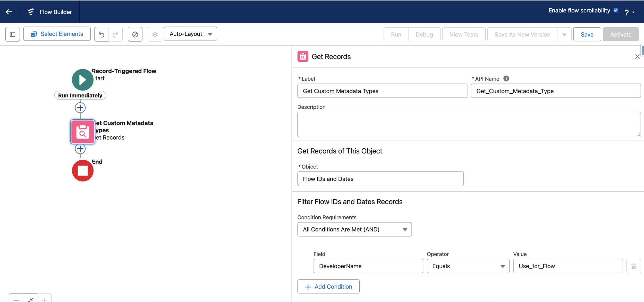
Task: Click the Start element play icon
Action: pos(82,80)
